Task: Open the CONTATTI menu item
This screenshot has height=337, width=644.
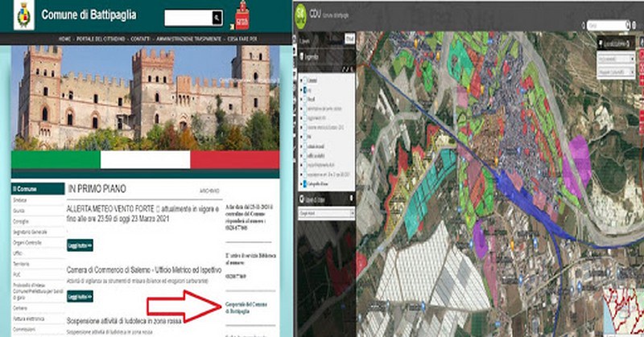Action: pyautogui.click(x=140, y=39)
